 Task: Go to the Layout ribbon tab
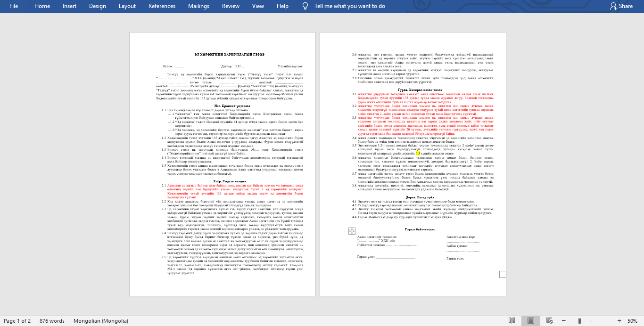tap(127, 6)
